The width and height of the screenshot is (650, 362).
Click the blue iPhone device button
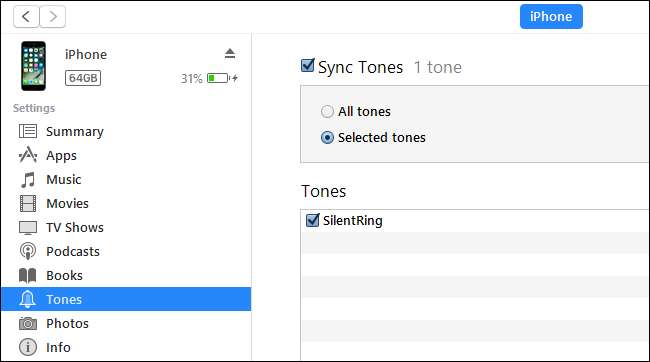point(551,17)
